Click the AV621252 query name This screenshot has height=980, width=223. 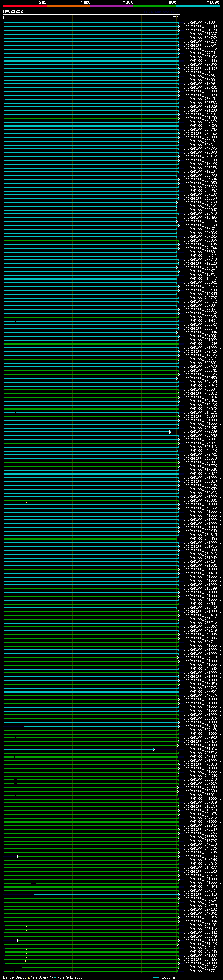click(13, 11)
